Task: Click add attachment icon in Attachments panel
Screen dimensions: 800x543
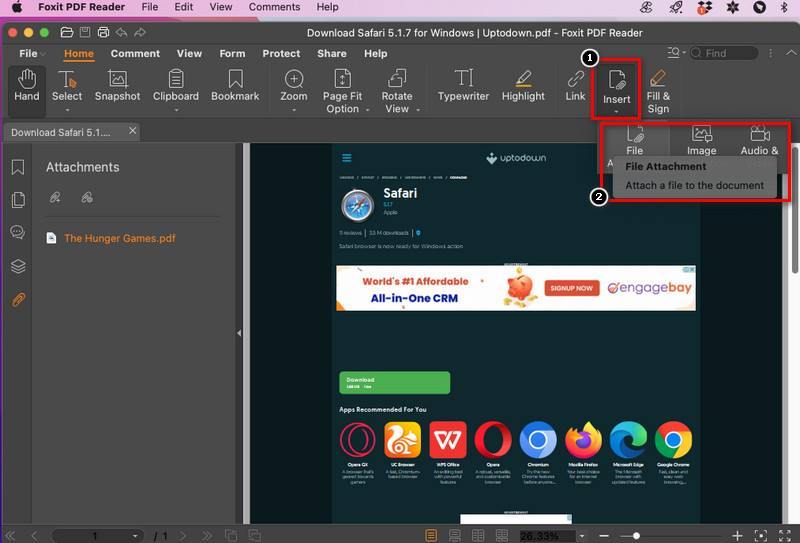Action: click(x=55, y=198)
